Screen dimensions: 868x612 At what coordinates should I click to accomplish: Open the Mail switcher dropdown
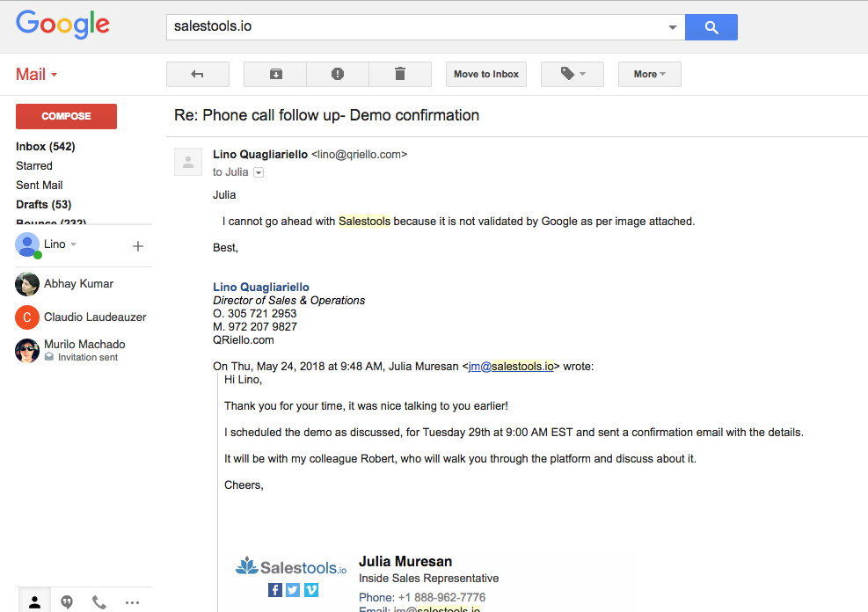pos(37,74)
